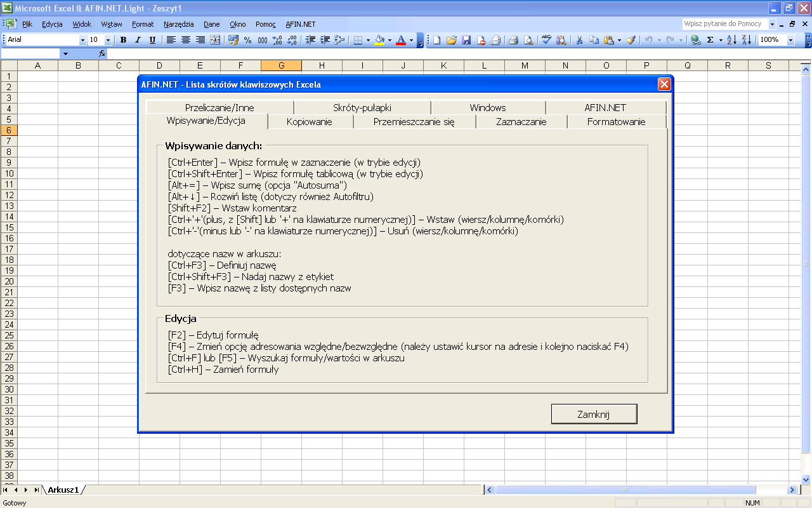The height and width of the screenshot is (508, 812).
Task: Select column G header
Action: 281,65
